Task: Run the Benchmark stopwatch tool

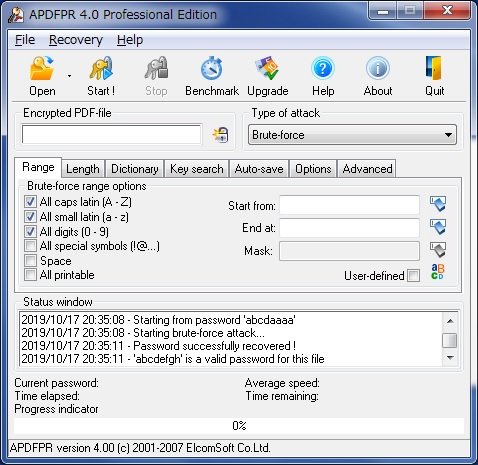Action: pyautogui.click(x=212, y=76)
